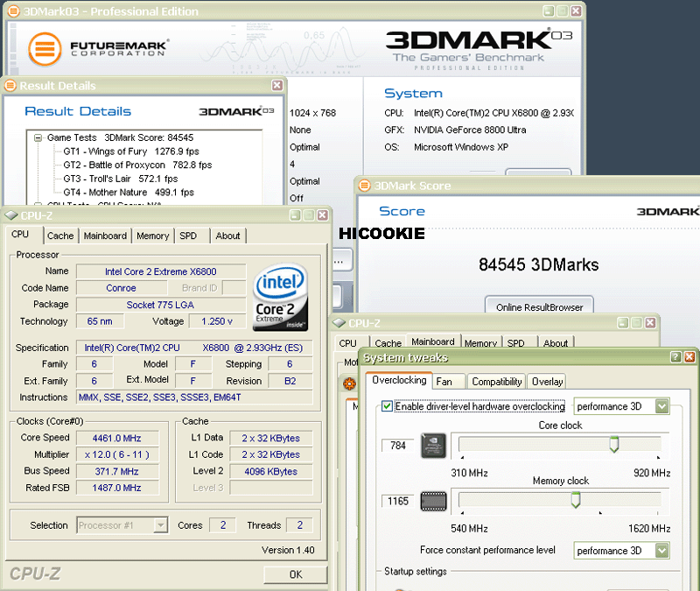Click the Result Details orange title bar icon
The image size is (700, 591).
(11, 86)
